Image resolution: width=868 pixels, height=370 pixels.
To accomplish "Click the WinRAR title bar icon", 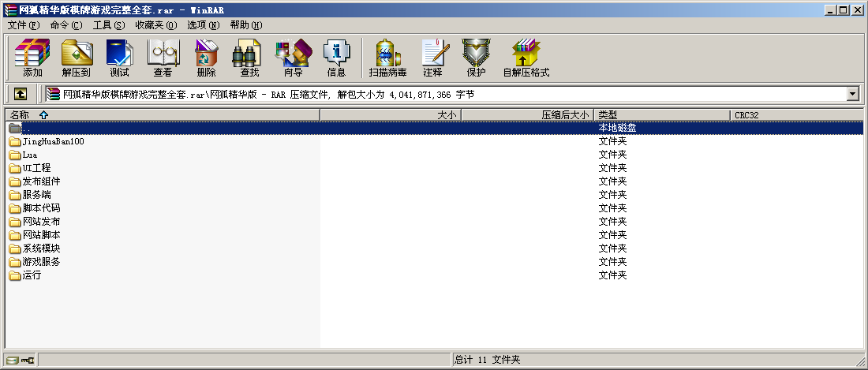I will (10, 10).
